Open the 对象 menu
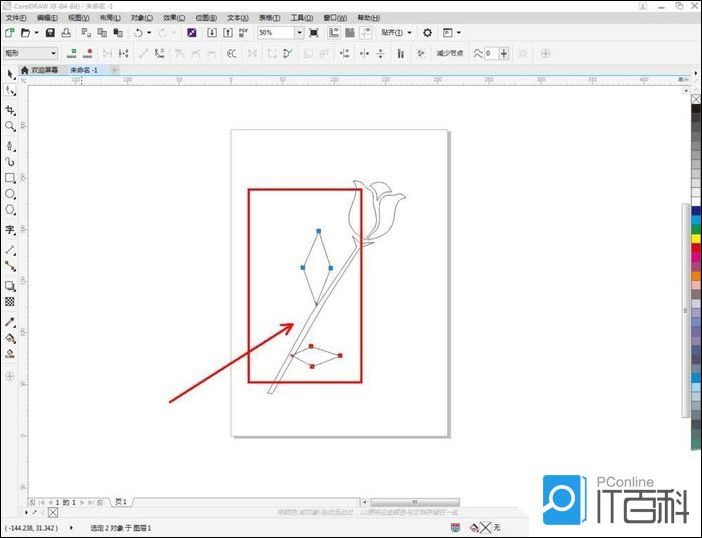Image resolution: width=702 pixels, height=538 pixels. point(141,18)
